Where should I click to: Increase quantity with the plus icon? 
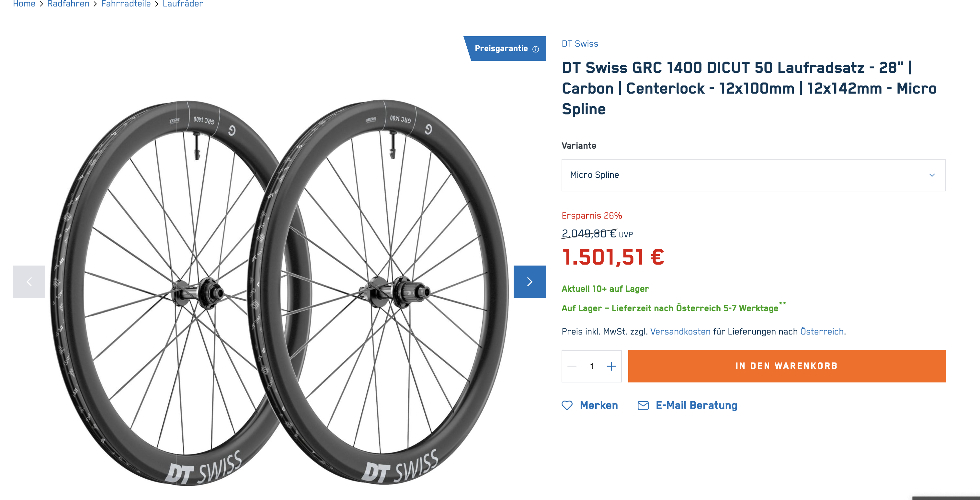click(x=611, y=366)
